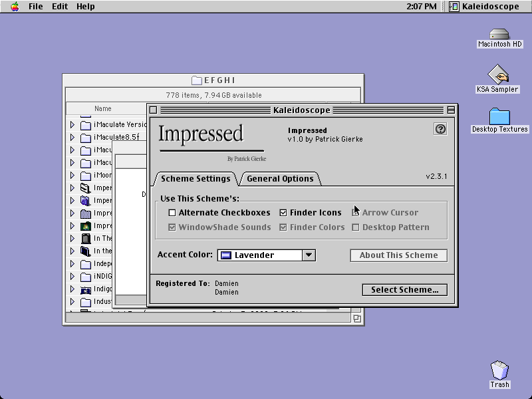Click the "v2.3.1" version text
Screen dimensions: 532x399
pyautogui.click(x=436, y=176)
